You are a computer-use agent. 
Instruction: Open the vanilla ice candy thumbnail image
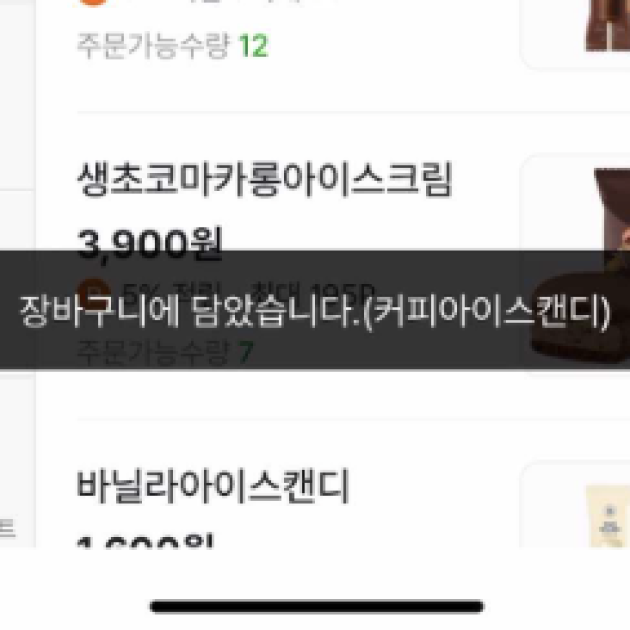point(575,505)
